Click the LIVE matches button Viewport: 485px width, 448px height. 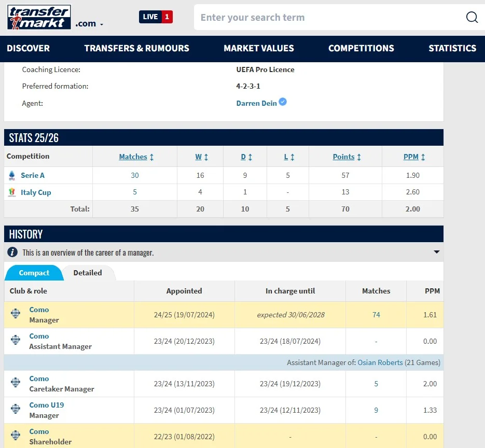pos(156,17)
